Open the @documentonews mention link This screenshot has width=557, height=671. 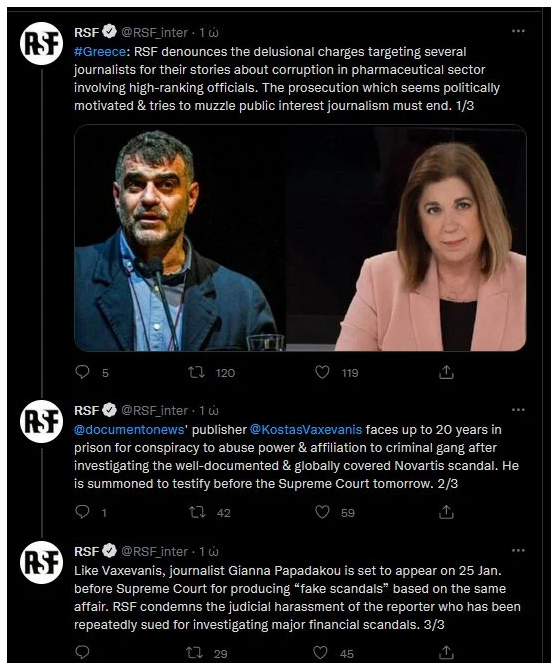tap(129, 430)
